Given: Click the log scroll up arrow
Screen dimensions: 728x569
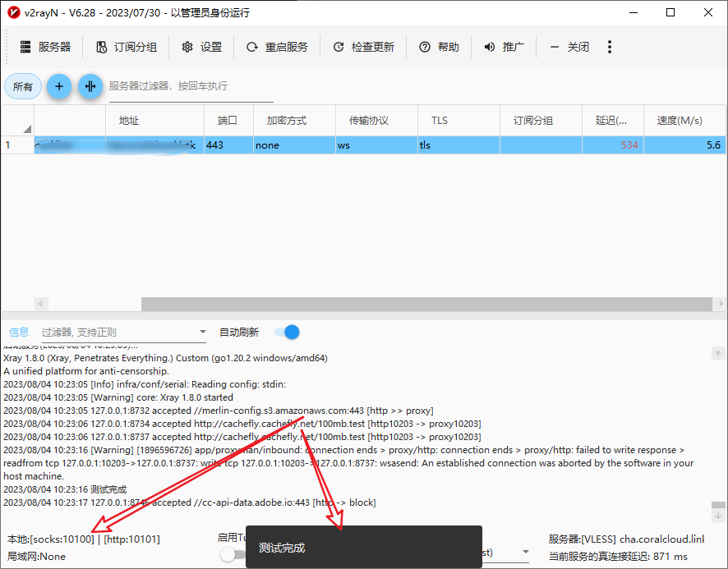Looking at the screenshot, I should click(718, 354).
